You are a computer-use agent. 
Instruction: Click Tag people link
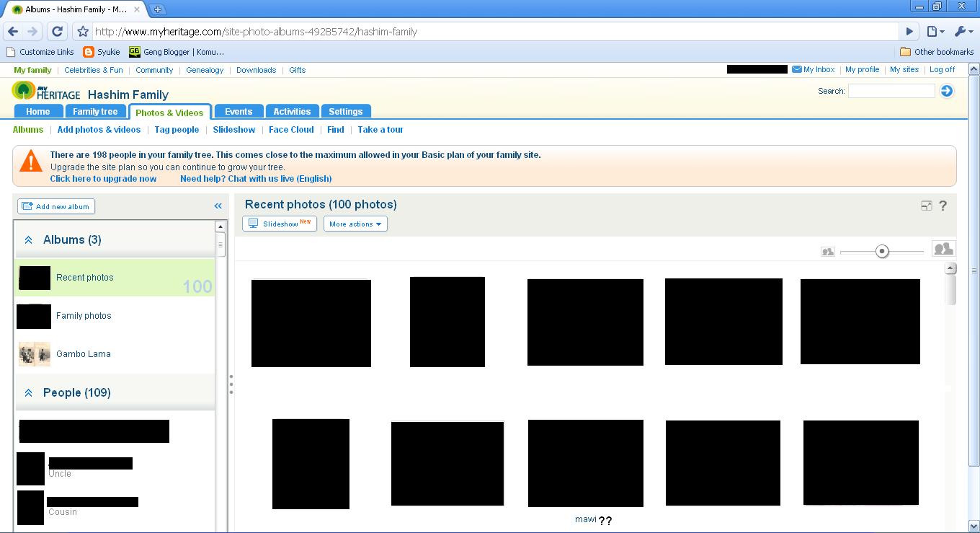coord(177,130)
